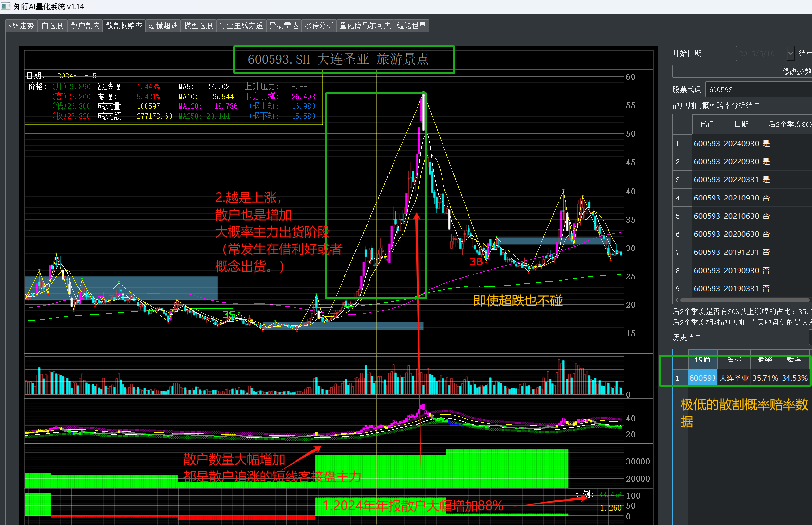Click the horizontal scrollbar under results table
Viewport: 812px width, 525px height.
tap(745, 300)
